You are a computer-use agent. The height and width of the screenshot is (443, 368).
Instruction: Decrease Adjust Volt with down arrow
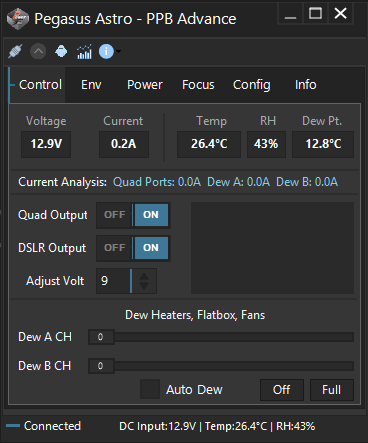(x=144, y=286)
